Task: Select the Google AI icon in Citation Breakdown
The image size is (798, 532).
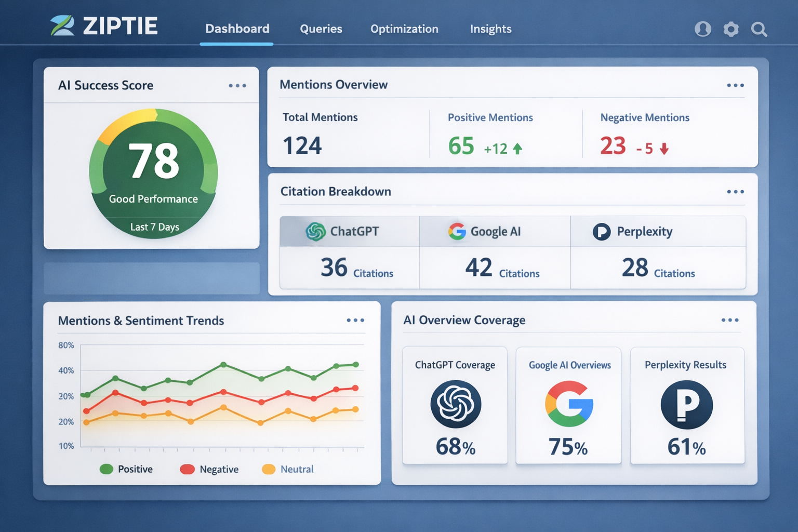Action: coord(456,231)
